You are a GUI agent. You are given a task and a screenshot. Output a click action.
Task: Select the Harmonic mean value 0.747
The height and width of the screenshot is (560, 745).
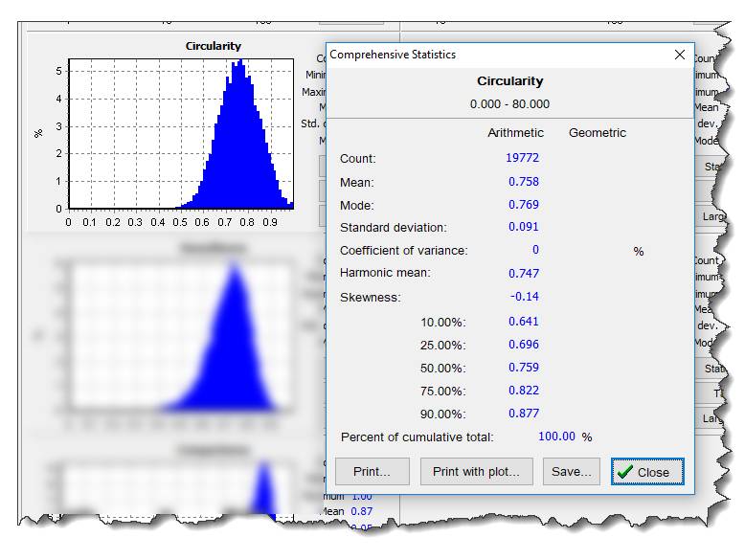coord(524,273)
